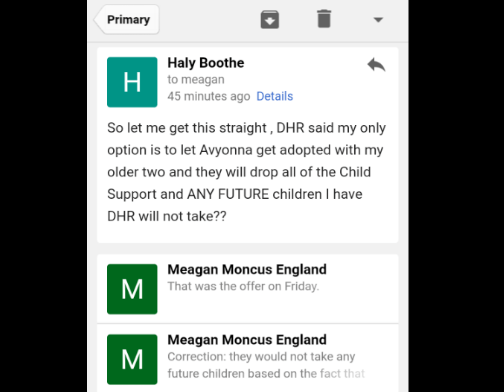Open the Details link for message
The width and height of the screenshot is (504, 392).
point(275,96)
